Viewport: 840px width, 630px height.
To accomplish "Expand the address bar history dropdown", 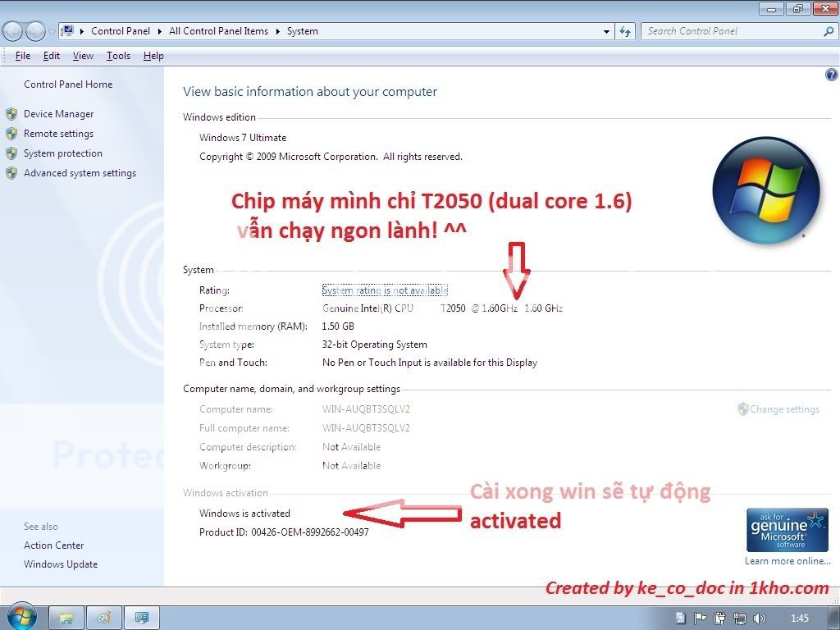I will click(x=606, y=32).
